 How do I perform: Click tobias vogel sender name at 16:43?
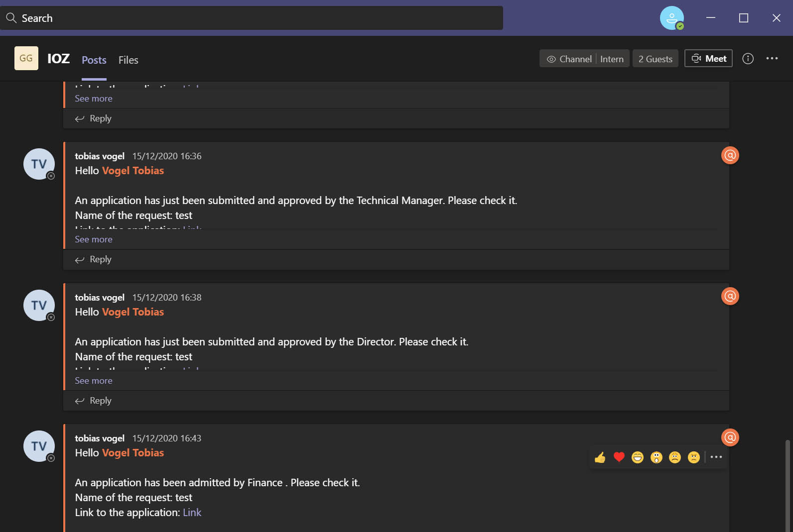click(100, 438)
